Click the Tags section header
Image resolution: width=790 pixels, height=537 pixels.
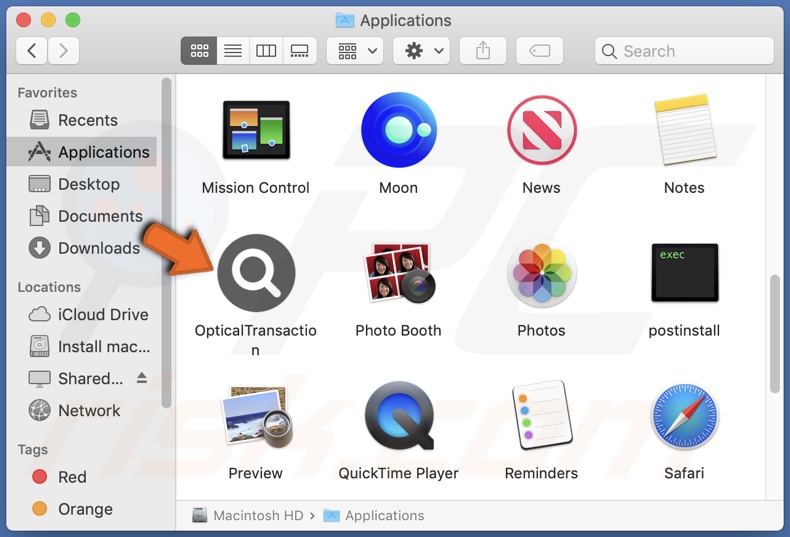point(33,449)
